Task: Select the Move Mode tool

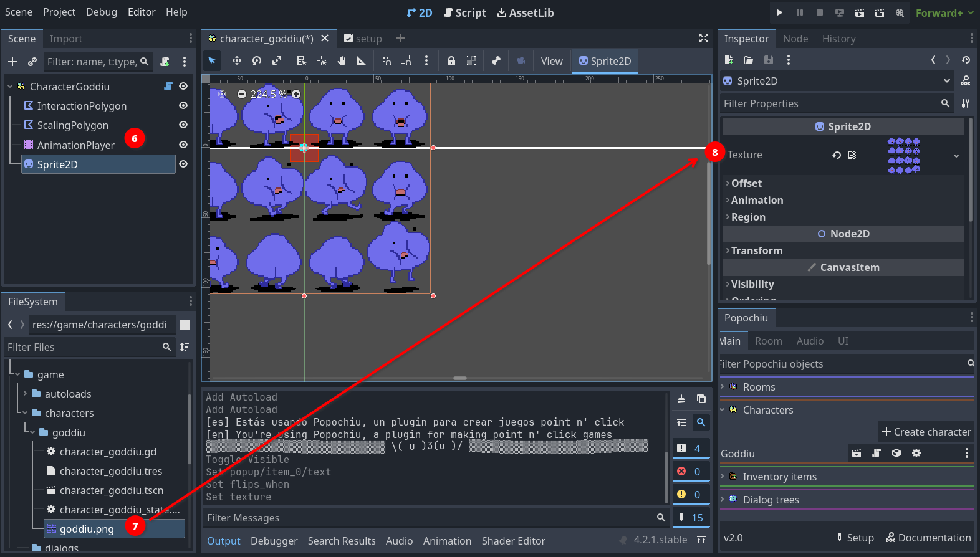Action: [x=237, y=60]
